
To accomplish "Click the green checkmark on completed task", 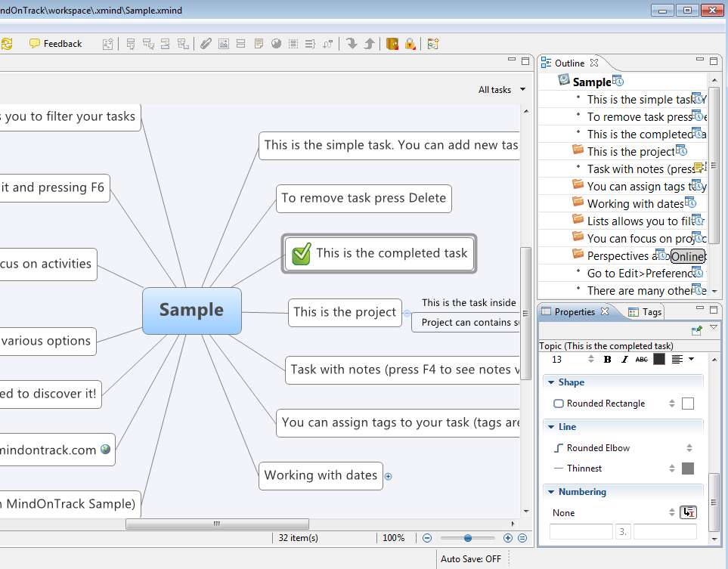I will point(301,254).
